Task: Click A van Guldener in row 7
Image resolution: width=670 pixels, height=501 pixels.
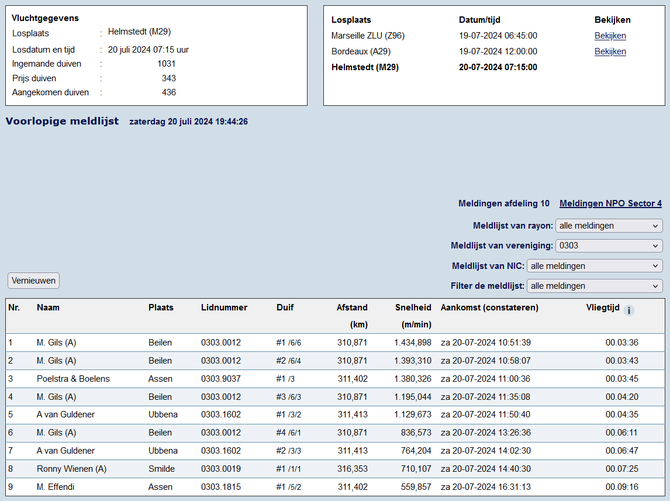Action: click(x=65, y=451)
